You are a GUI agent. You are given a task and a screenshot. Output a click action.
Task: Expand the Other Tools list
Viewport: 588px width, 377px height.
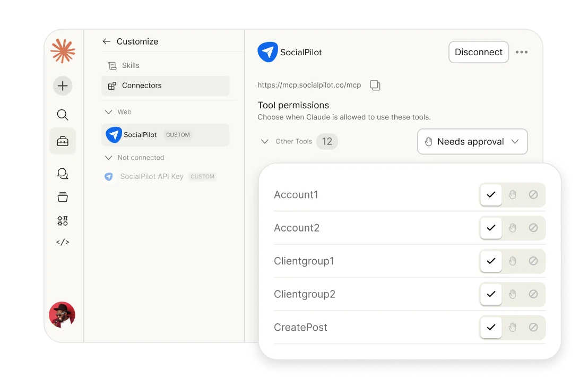click(264, 141)
